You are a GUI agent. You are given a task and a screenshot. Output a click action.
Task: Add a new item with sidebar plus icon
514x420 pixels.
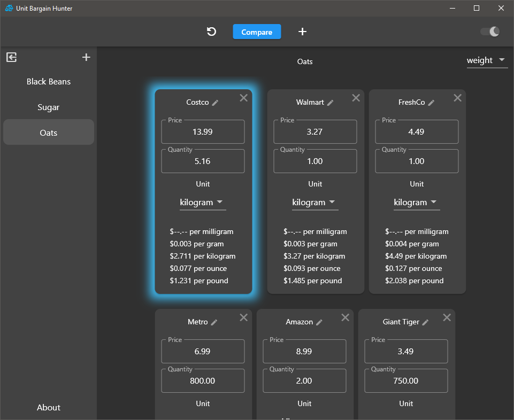(x=86, y=57)
